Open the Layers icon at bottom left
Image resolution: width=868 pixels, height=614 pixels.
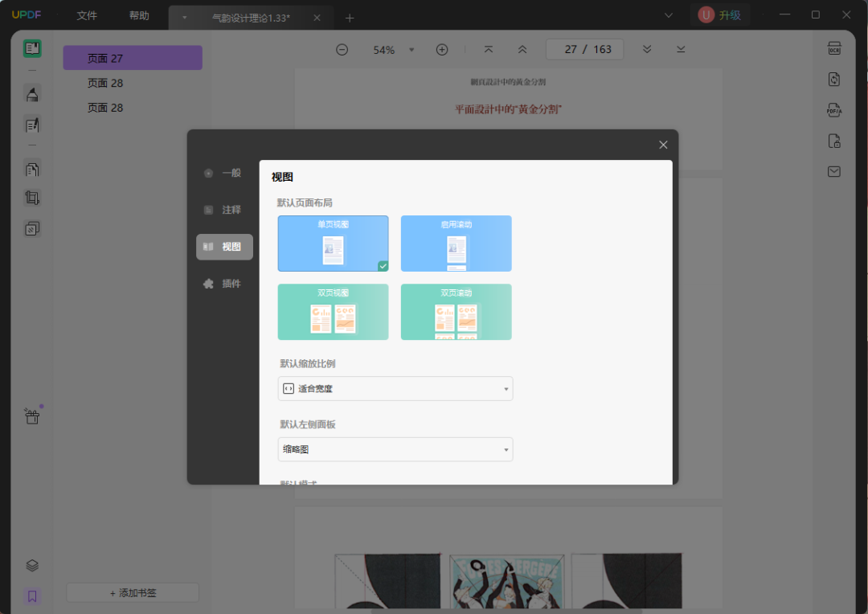point(32,565)
